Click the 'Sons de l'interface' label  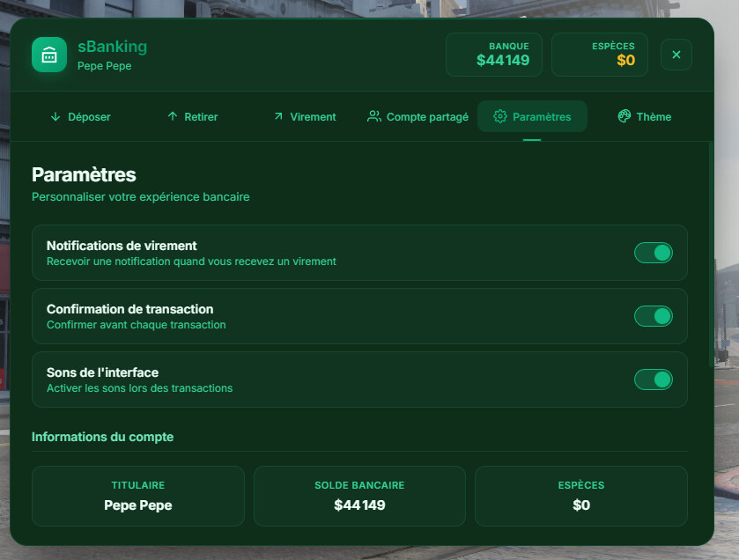[x=102, y=372]
